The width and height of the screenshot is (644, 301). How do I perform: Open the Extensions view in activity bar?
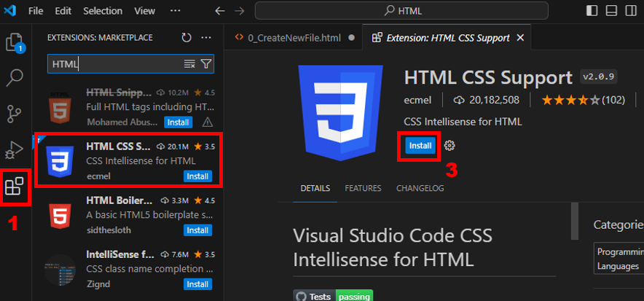pos(14,186)
